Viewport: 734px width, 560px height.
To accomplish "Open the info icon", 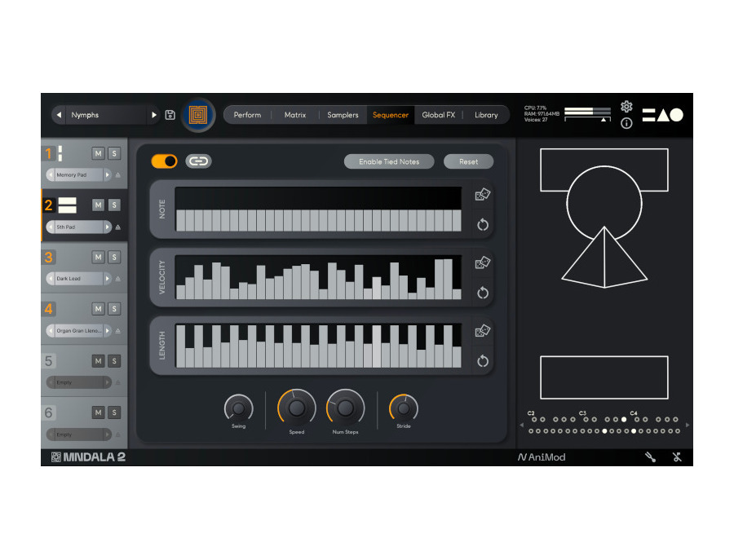I will [626, 123].
